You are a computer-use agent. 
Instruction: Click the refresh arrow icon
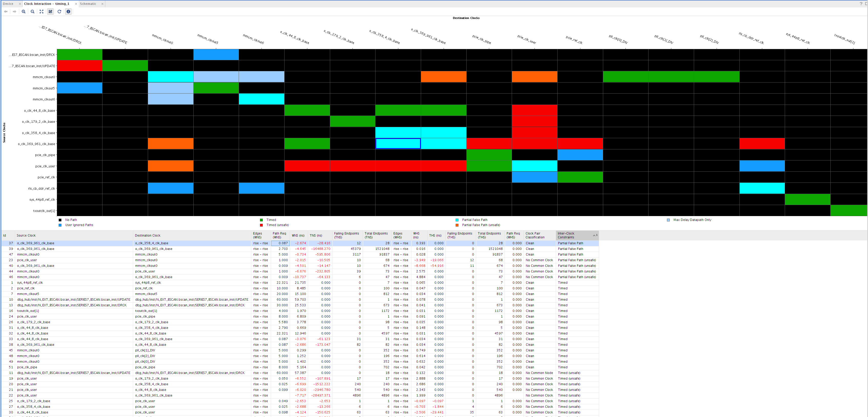(59, 12)
